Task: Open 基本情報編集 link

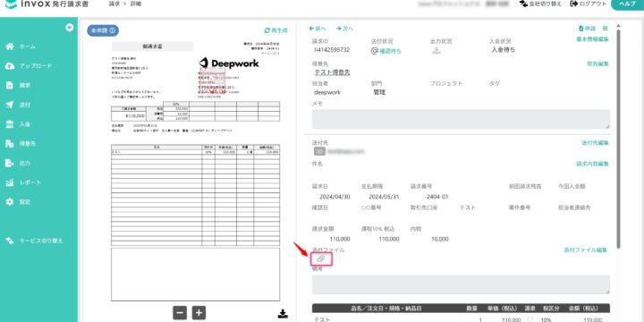Action: click(592, 39)
